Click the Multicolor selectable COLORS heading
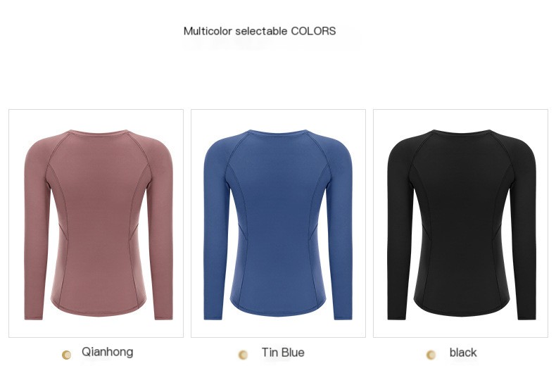This screenshot has width=556, height=392. pos(260,31)
